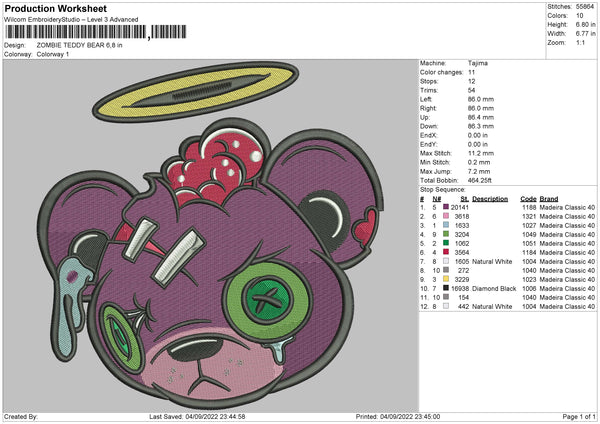The width and height of the screenshot is (600, 424).
Task: Click Madeira Classic 40 brand in row 12
Action: [x=567, y=306]
